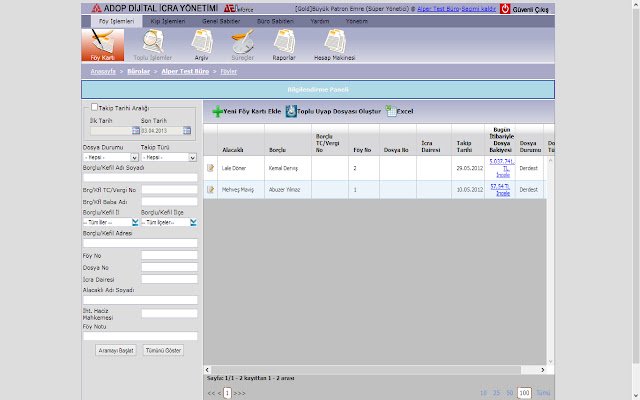The height and width of the screenshot is (400, 640).
Task: Click the table scroll left arrow
Action: tap(207, 370)
